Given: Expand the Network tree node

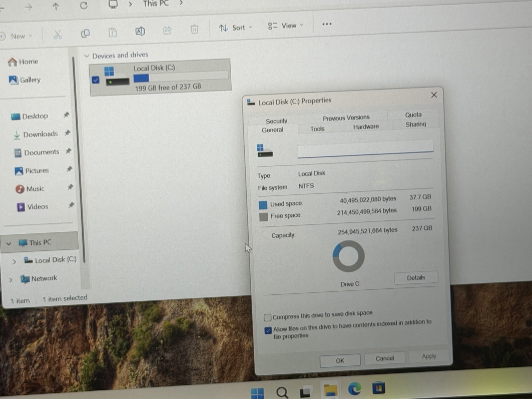Looking at the screenshot, I should point(11,280).
